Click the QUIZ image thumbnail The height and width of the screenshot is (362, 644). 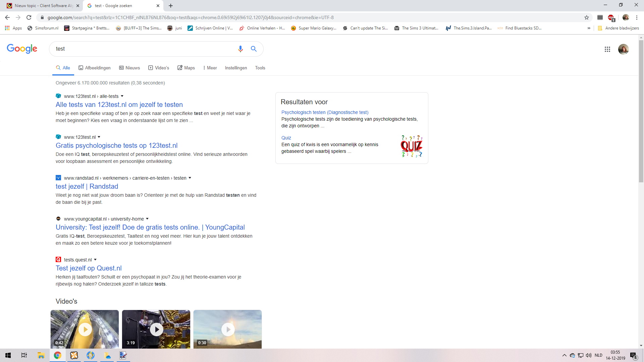coord(412,146)
